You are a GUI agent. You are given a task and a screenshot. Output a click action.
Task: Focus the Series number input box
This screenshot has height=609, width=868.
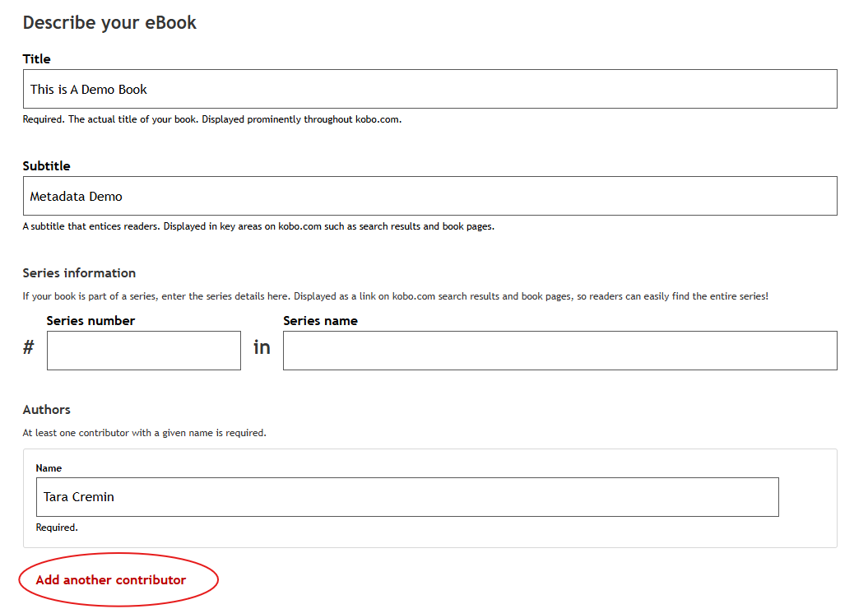coord(144,351)
